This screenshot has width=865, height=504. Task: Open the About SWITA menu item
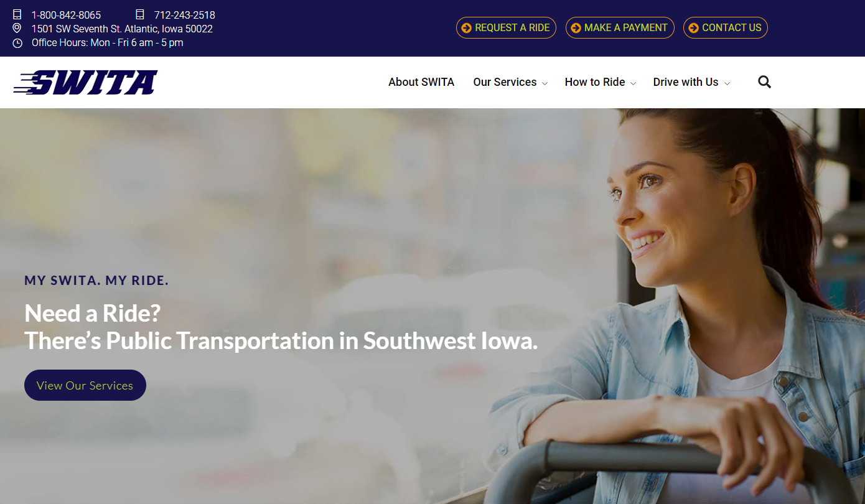click(x=421, y=82)
